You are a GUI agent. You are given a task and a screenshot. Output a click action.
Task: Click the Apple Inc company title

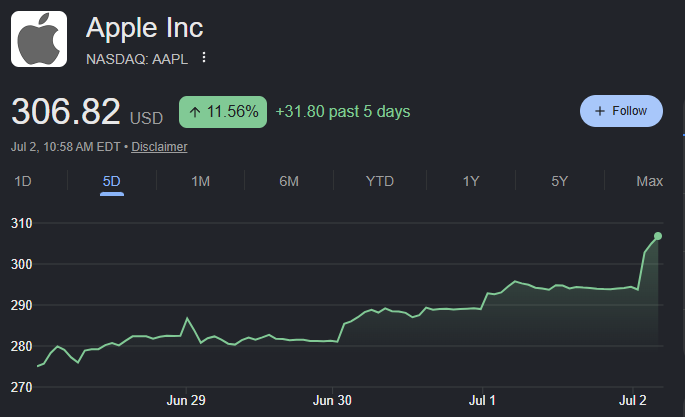pyautogui.click(x=145, y=28)
